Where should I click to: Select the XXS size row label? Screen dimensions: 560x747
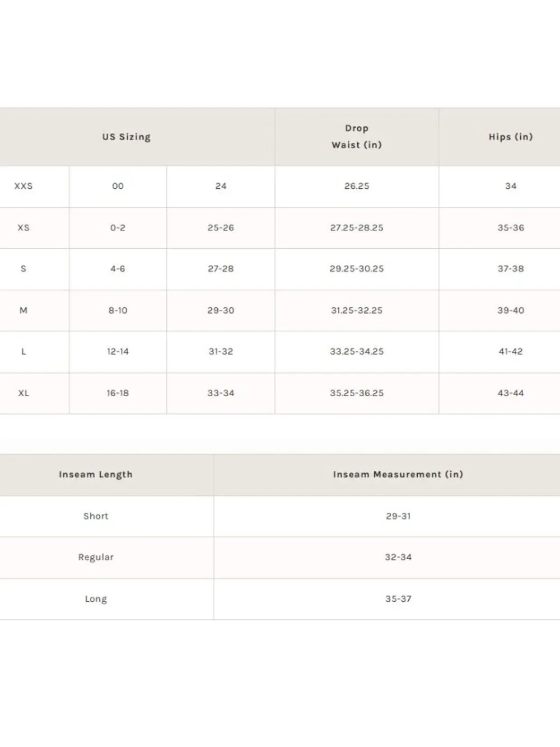24,186
